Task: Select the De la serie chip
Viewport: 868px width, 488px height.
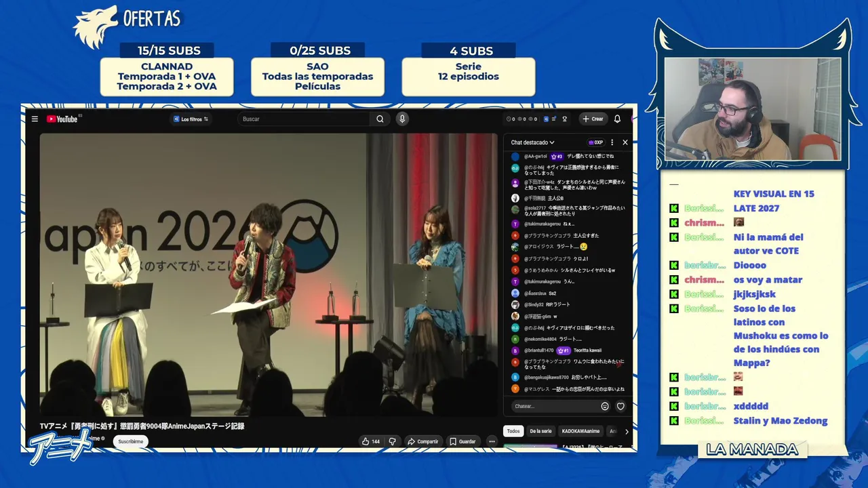Action: pyautogui.click(x=541, y=431)
